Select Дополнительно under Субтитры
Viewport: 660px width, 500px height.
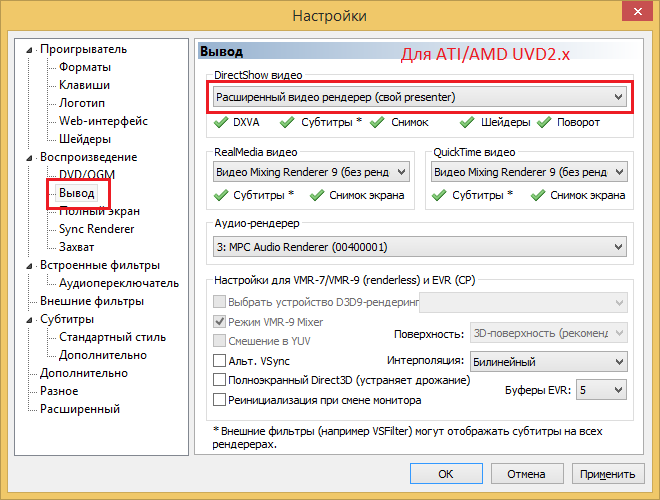[103, 355]
